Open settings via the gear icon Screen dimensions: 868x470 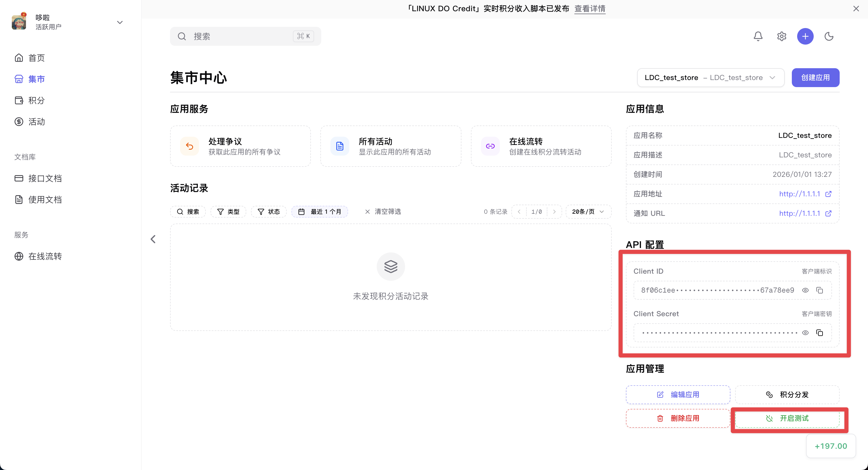781,36
